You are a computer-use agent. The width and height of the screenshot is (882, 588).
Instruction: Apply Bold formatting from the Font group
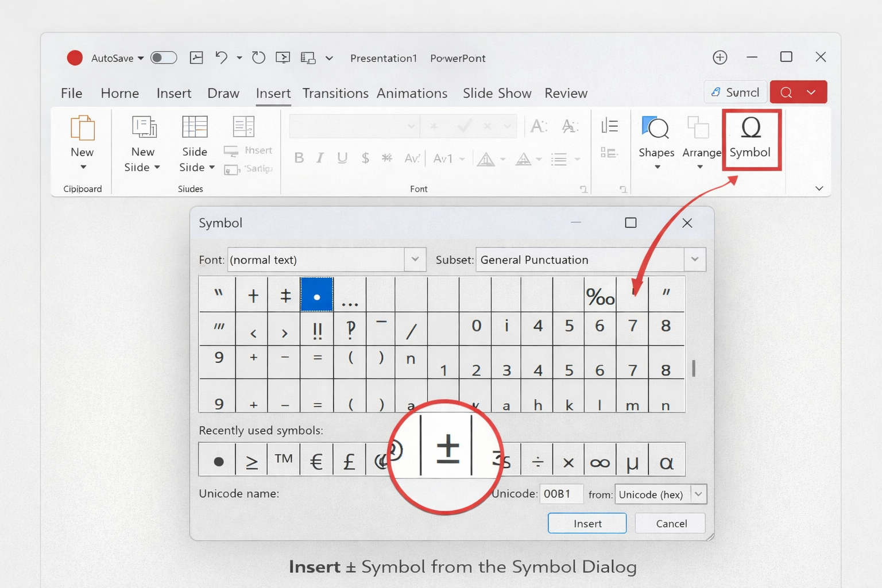pos(298,158)
